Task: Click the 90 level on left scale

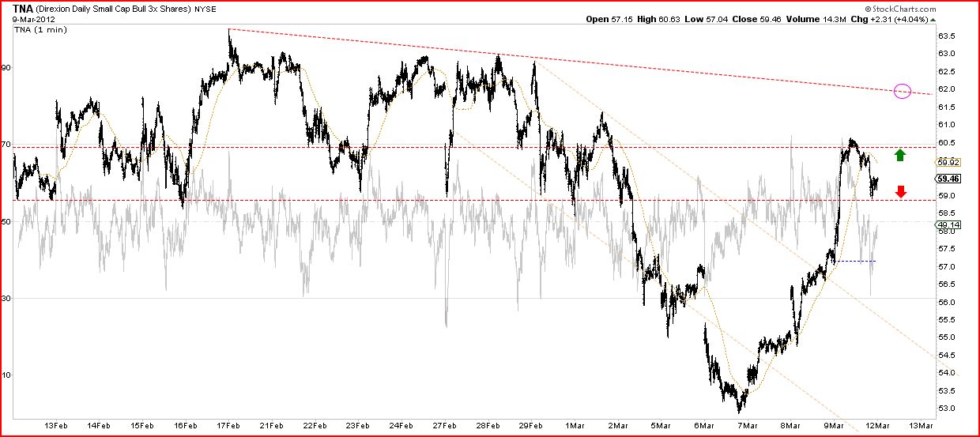Action: tap(6, 68)
